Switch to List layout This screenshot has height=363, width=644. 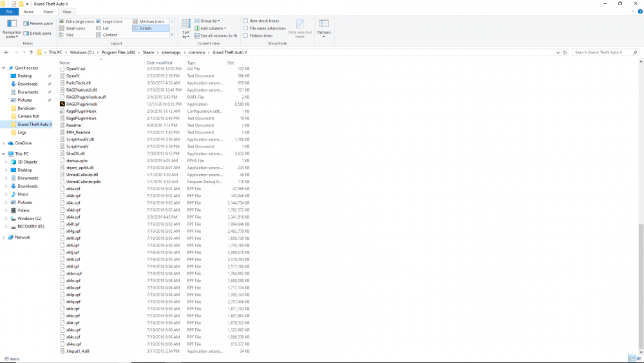coord(102,28)
